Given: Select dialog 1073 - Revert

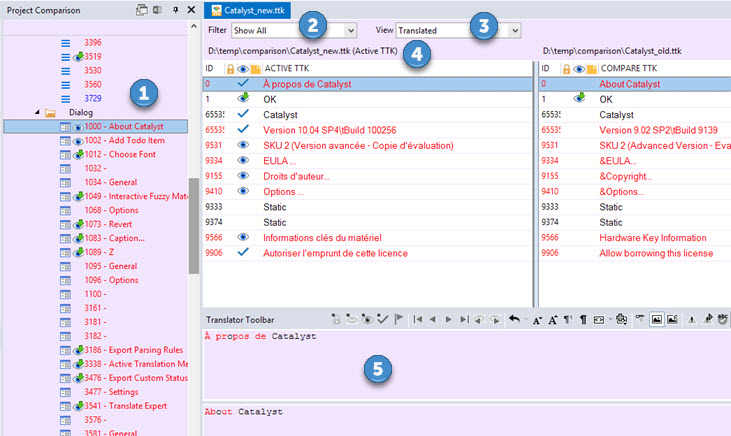Looking at the screenshot, I should (x=108, y=224).
